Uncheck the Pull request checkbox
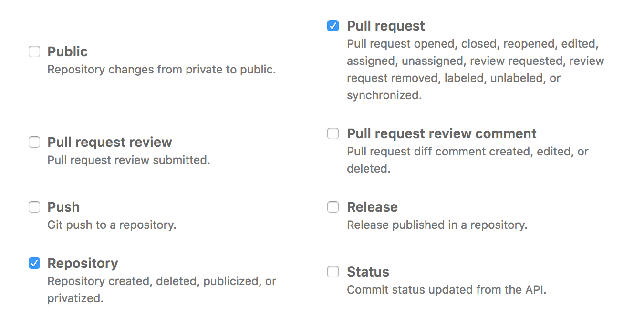The height and width of the screenshot is (328, 644). pos(333,26)
